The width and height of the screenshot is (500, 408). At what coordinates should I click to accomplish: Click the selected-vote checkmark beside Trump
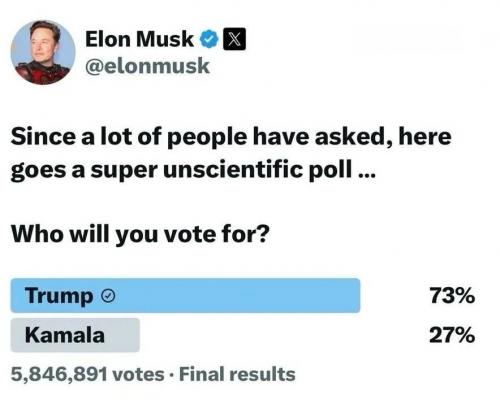(x=108, y=296)
